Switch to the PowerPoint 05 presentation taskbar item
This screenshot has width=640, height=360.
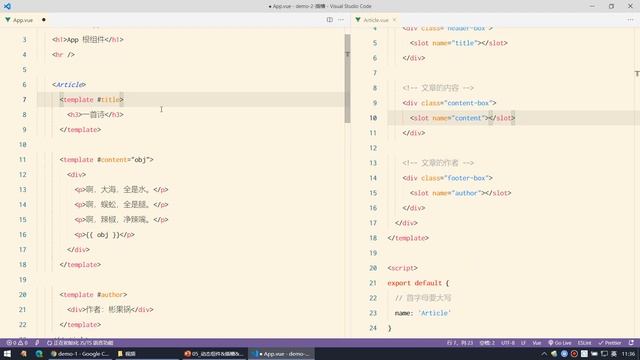click(214, 354)
